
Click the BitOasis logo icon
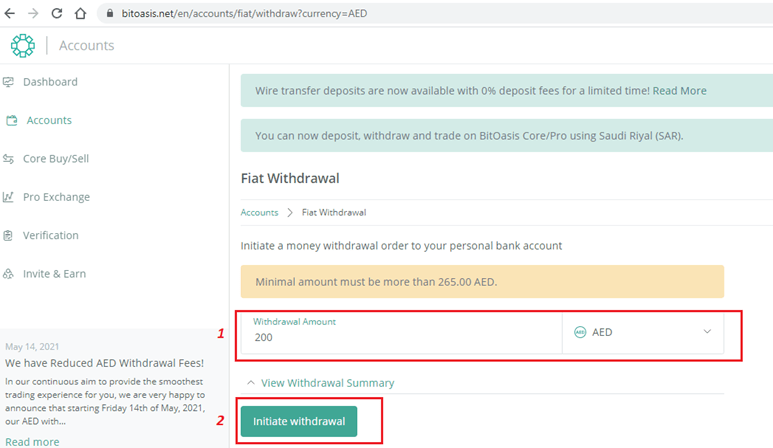coord(23,46)
